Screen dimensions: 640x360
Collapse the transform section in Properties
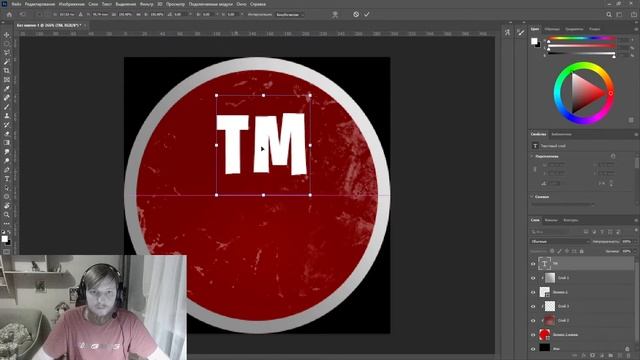pos(532,156)
